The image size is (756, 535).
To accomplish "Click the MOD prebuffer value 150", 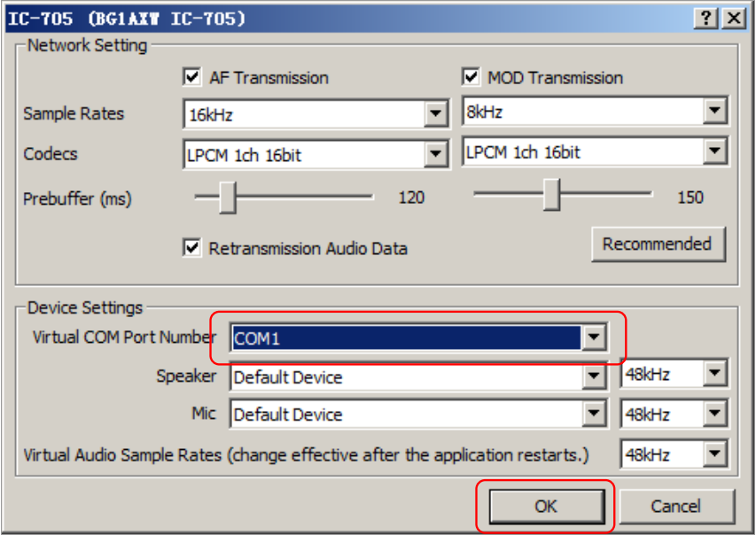I will [690, 198].
